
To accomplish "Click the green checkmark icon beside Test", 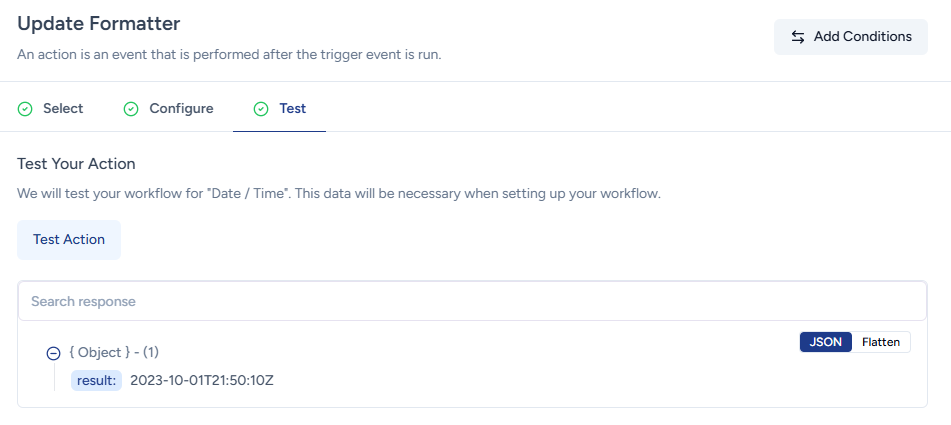I will (x=261, y=109).
